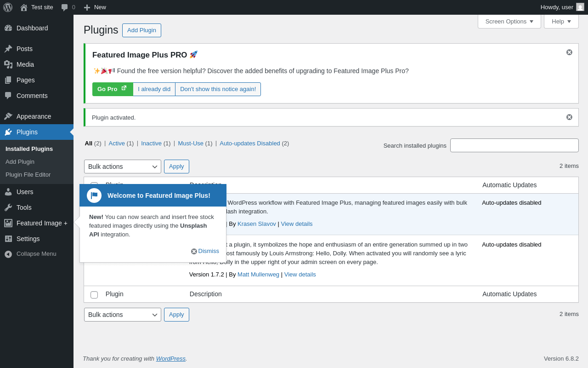
Task: Open View details next to Krasen Slavov
Action: coord(297,224)
